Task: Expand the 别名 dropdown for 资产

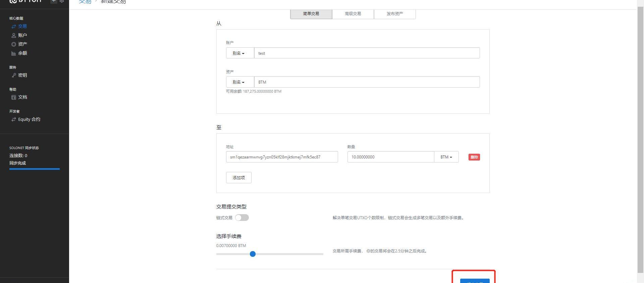Action: 240,82
